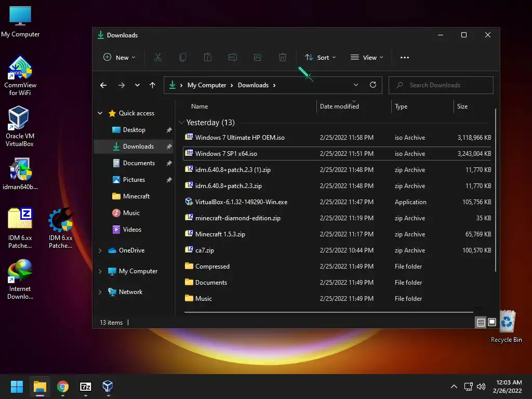The height and width of the screenshot is (399, 532).
Task: Open the View options dropdown
Action: pos(367,57)
